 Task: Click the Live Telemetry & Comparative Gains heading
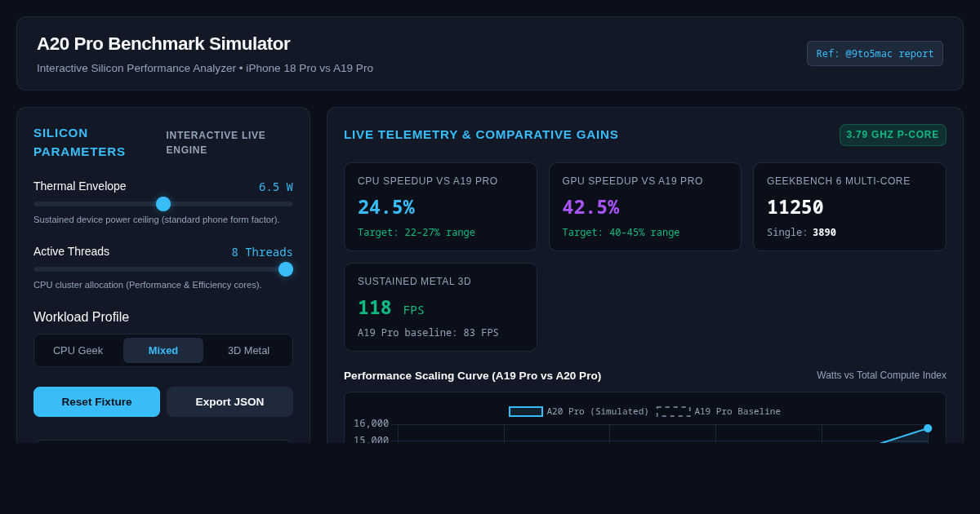[x=481, y=135]
